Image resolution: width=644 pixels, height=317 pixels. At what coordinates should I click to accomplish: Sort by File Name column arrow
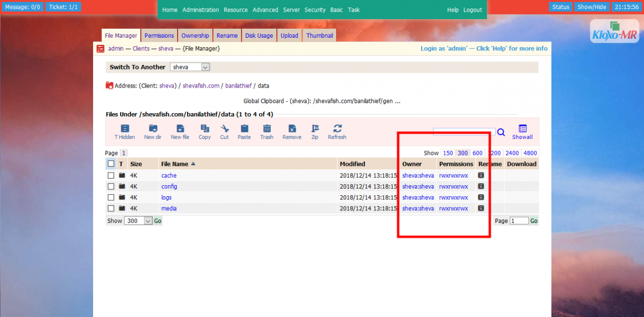193,164
